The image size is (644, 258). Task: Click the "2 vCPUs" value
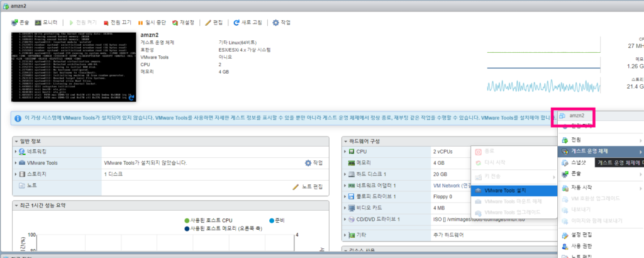(x=443, y=152)
